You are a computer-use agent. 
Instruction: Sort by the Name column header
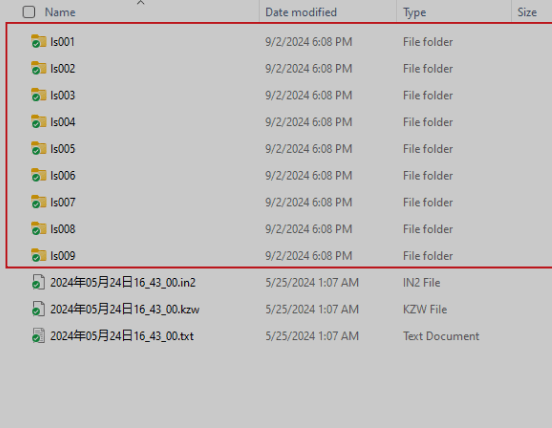coord(60,12)
